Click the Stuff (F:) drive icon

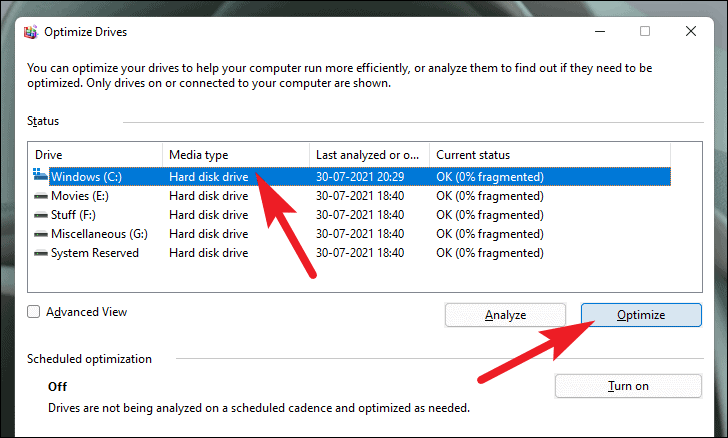point(41,215)
